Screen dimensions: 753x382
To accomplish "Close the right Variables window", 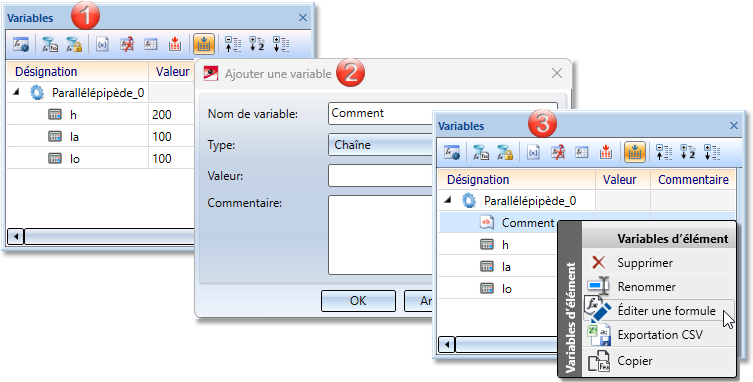I will tap(734, 126).
